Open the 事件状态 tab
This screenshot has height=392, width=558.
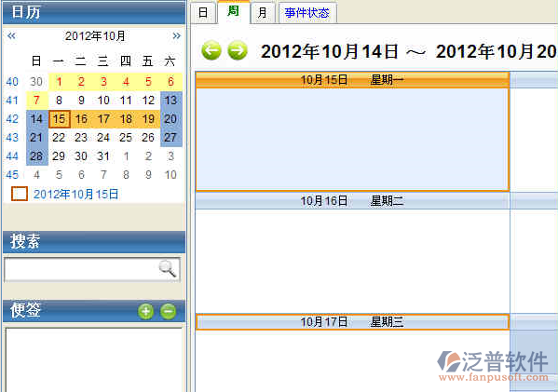[306, 13]
